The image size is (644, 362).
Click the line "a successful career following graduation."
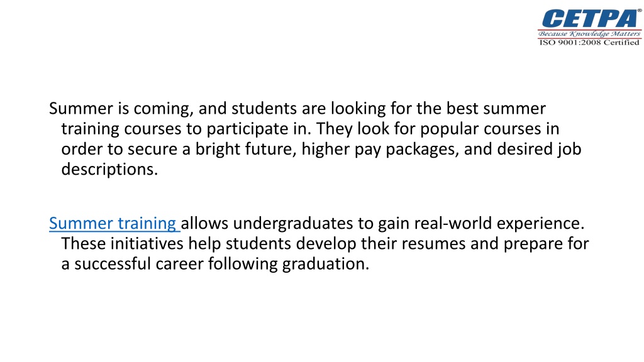click(215, 264)
